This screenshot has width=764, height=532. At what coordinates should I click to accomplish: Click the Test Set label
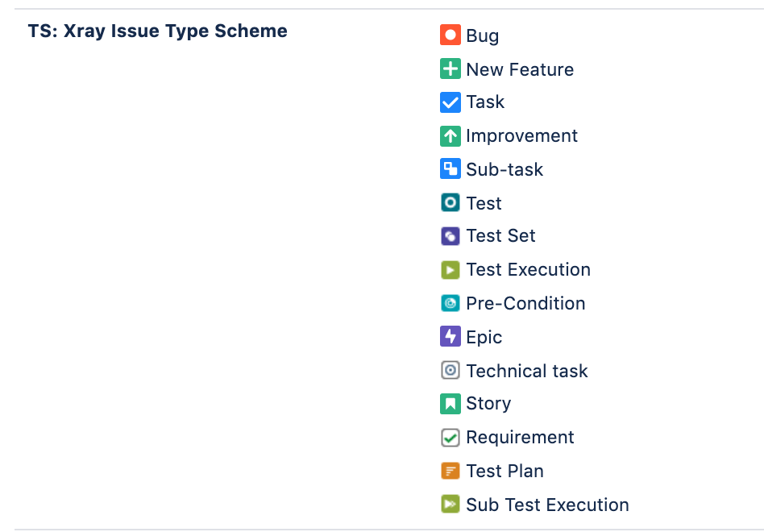pos(501,236)
